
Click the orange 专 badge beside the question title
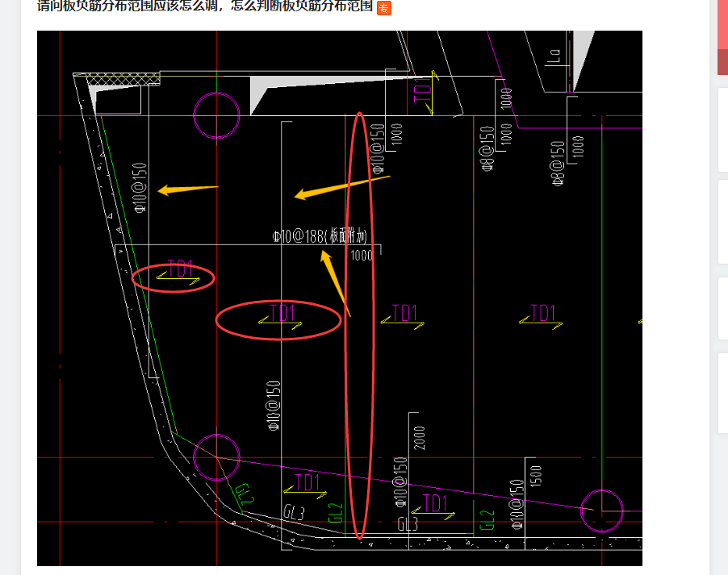point(384,7)
